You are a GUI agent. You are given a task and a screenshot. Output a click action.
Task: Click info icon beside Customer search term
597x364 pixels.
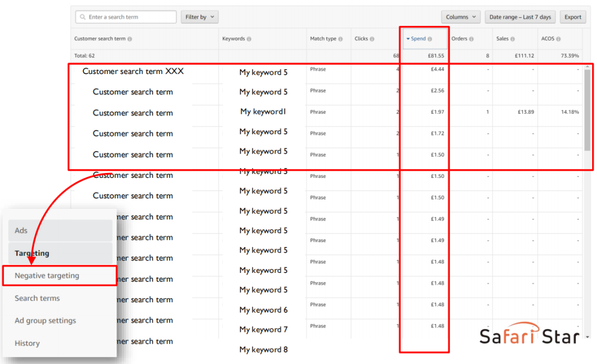point(130,39)
